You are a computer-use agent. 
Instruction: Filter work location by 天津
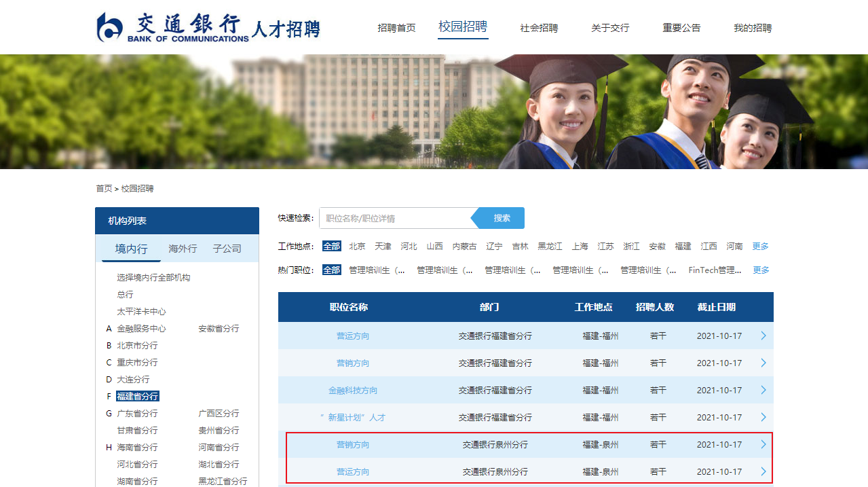coord(383,246)
